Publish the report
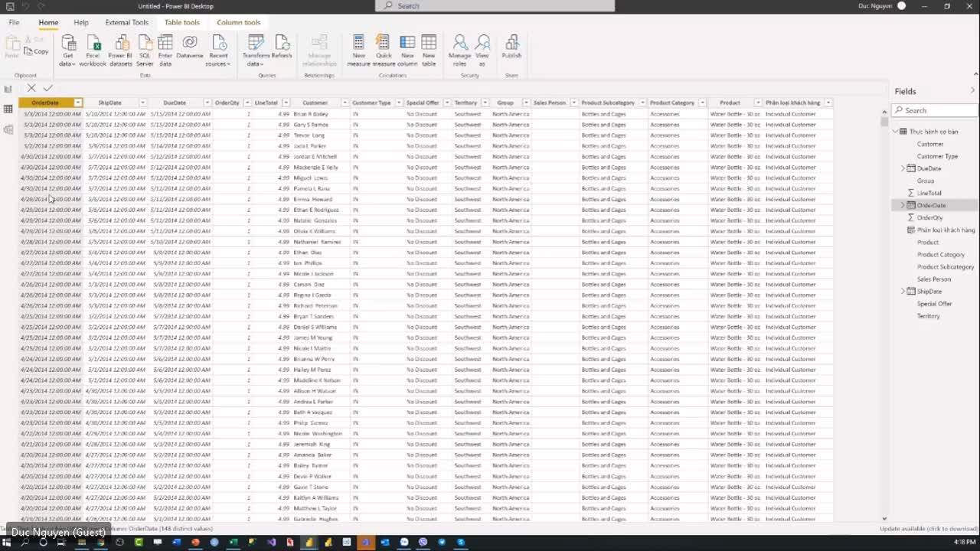This screenshot has height=551, width=980. (x=511, y=47)
